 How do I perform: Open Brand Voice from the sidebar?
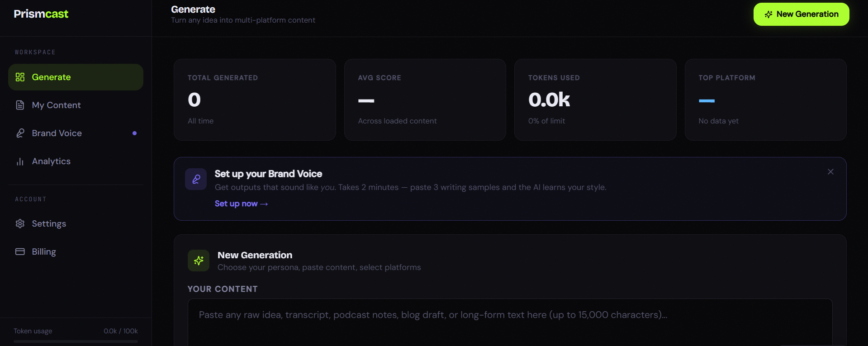pyautogui.click(x=57, y=133)
